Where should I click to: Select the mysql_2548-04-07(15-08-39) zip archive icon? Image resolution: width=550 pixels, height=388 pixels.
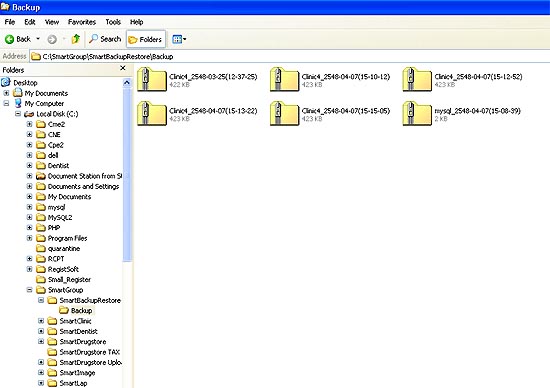point(417,113)
